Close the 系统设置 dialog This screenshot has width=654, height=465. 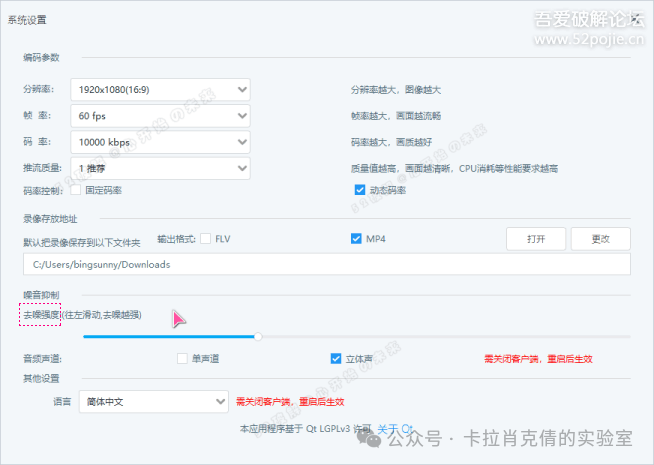pos(635,18)
